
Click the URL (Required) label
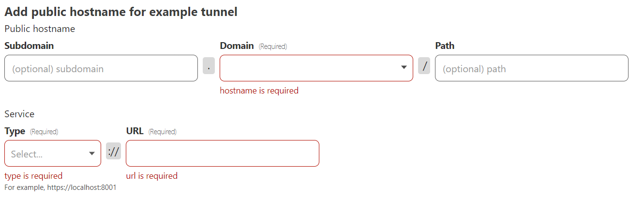click(x=151, y=131)
